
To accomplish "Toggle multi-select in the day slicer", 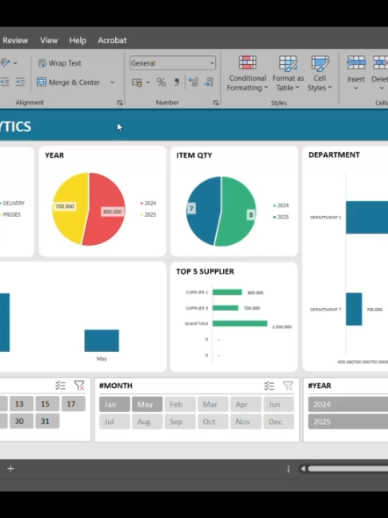I will pyautogui.click(x=60, y=386).
